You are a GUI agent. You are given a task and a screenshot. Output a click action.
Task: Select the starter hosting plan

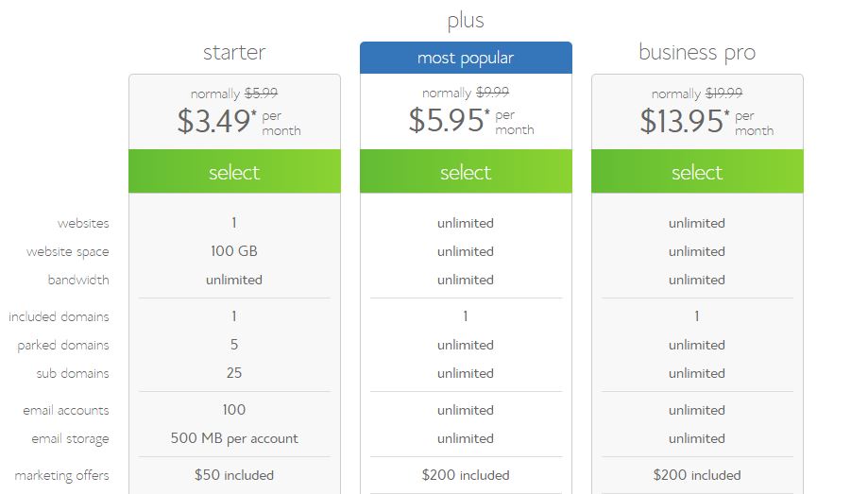click(x=234, y=171)
